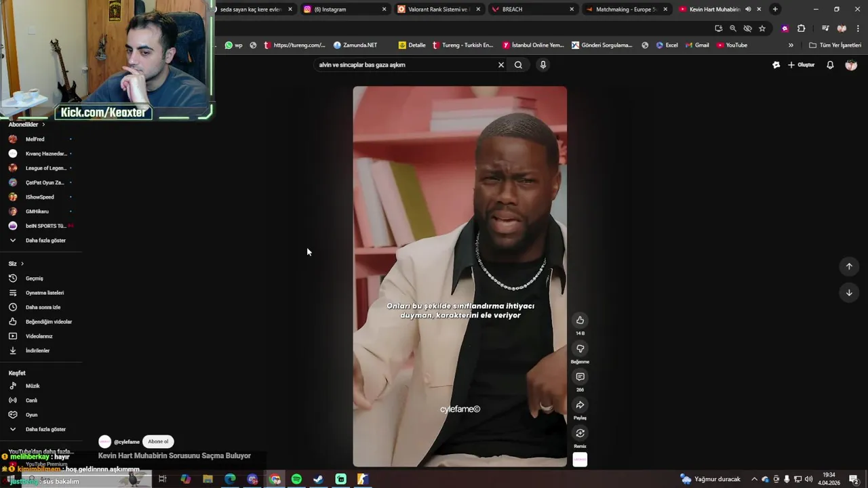
Task: Bookmark this page with star icon
Action: (762, 28)
